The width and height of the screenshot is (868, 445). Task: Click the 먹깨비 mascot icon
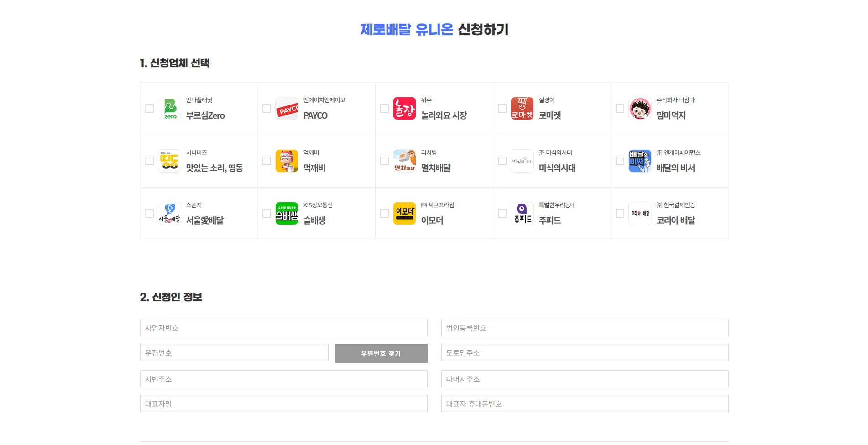click(x=287, y=161)
